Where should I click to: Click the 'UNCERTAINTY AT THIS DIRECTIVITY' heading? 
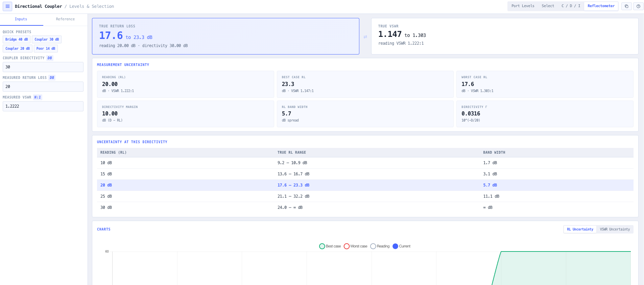(132, 142)
